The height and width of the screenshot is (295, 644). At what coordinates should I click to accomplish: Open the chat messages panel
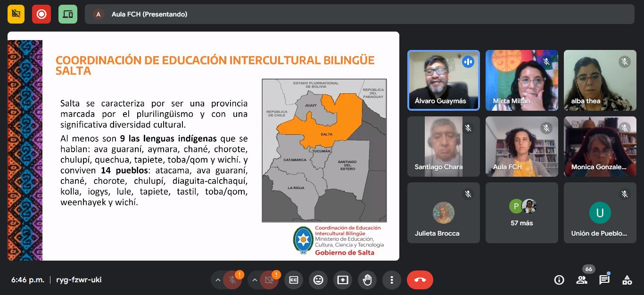(604, 280)
